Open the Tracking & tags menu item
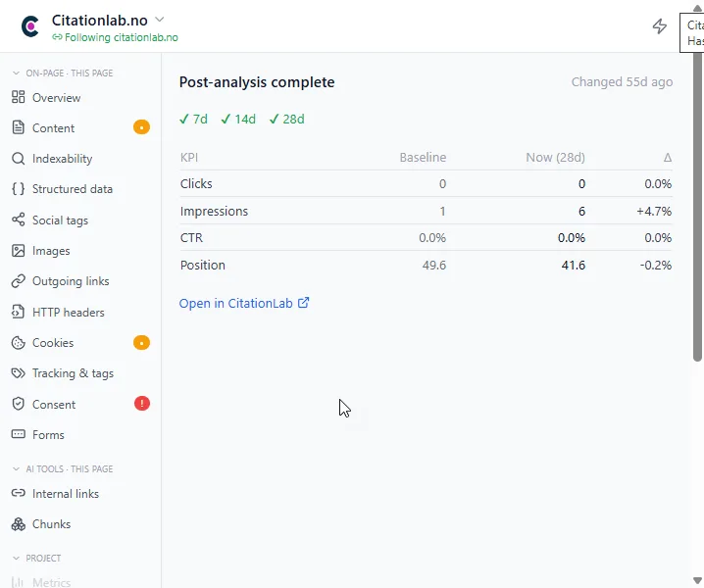The height and width of the screenshot is (588, 704). tap(80, 373)
